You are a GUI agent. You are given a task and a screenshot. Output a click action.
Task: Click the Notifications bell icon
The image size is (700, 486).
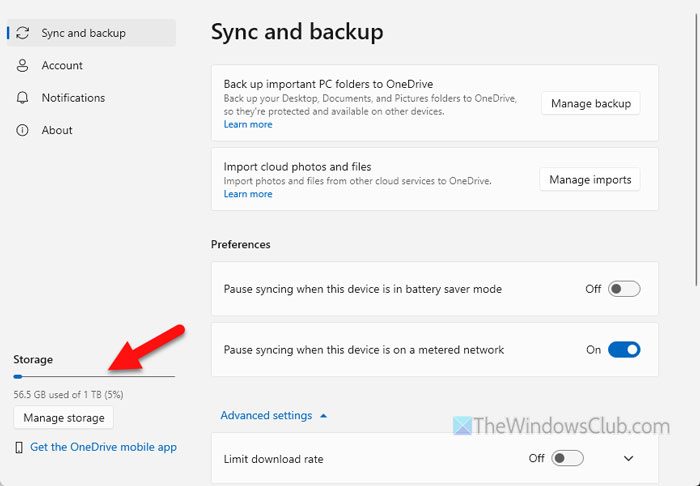23,98
